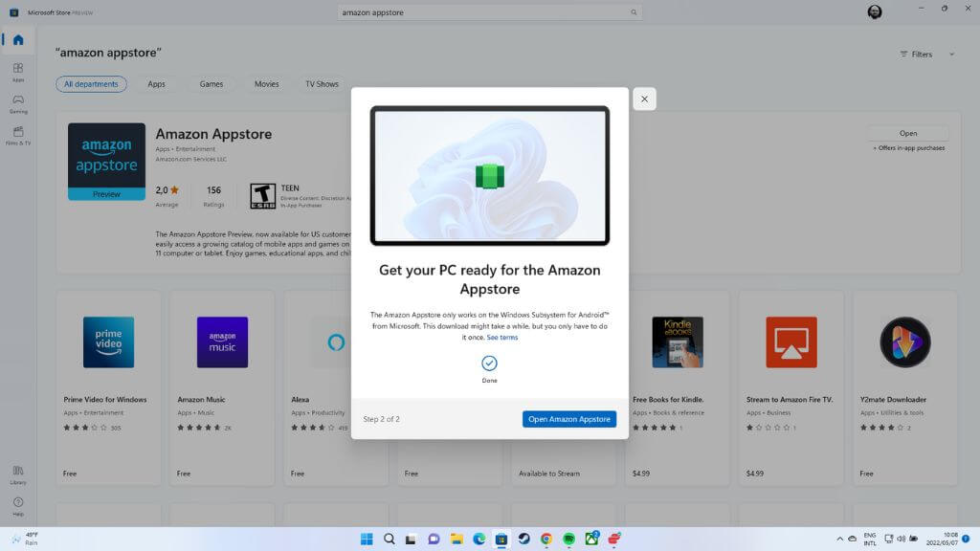
Task: Open the Alexa app icon
Action: pos(336,342)
